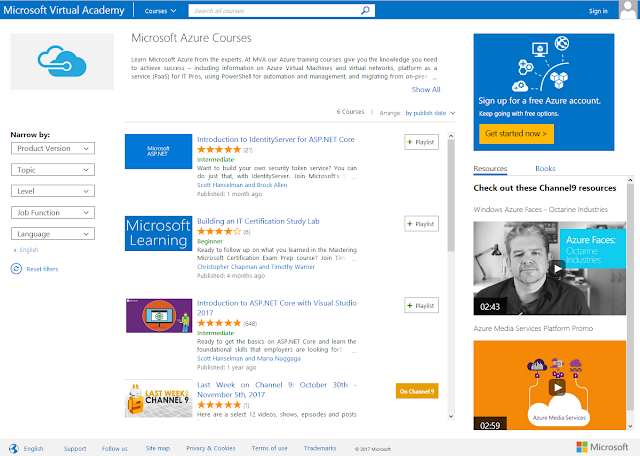Add ASP.NET Core Visual Studio course to Playlist
Viewport: 640px width, 456px height.
[x=422, y=305]
